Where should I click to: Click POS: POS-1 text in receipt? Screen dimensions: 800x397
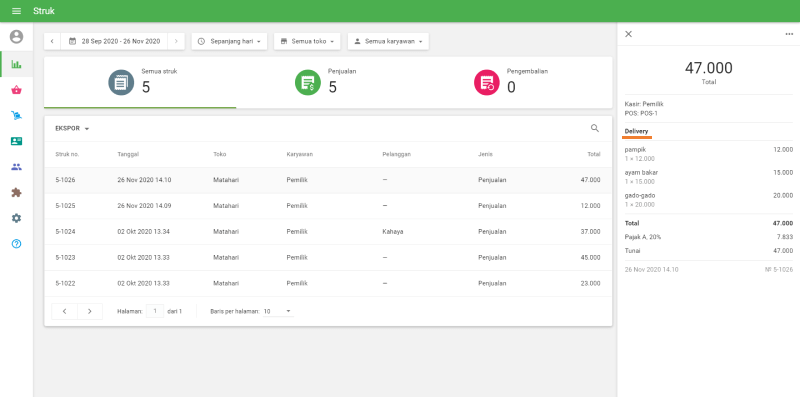pos(641,113)
